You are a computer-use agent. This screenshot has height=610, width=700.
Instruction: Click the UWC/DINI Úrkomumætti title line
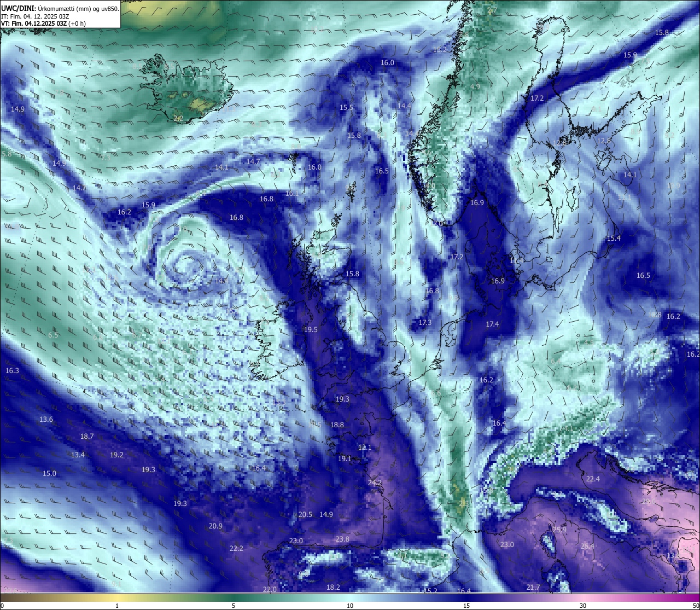tap(60, 9)
